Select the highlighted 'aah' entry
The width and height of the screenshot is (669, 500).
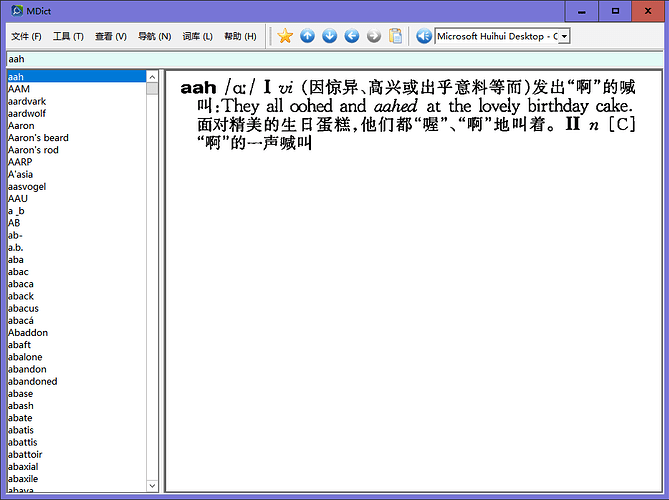click(x=77, y=77)
